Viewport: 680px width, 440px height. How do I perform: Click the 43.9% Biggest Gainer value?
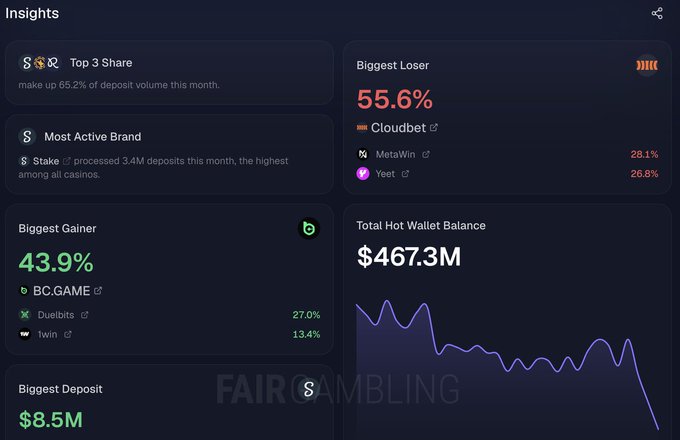(56, 262)
